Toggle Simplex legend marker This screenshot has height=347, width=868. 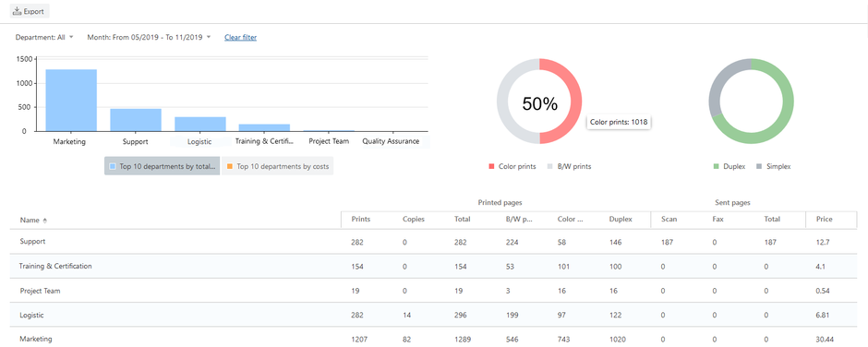coord(759,167)
